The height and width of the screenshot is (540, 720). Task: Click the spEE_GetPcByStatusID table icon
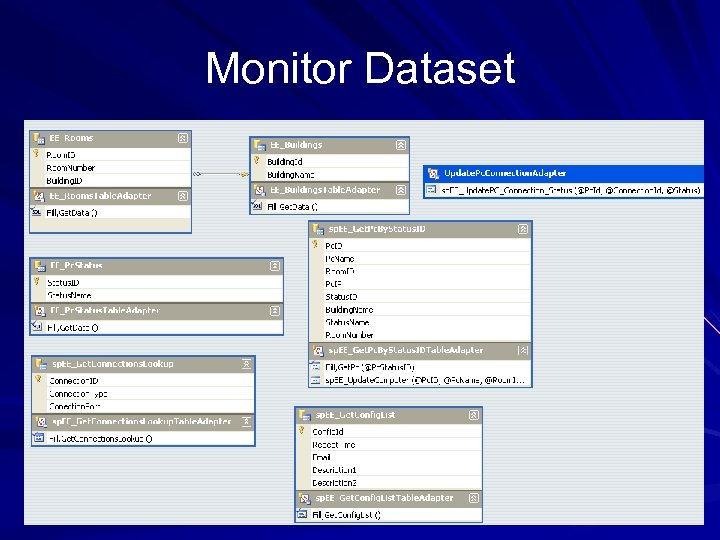[318, 229]
